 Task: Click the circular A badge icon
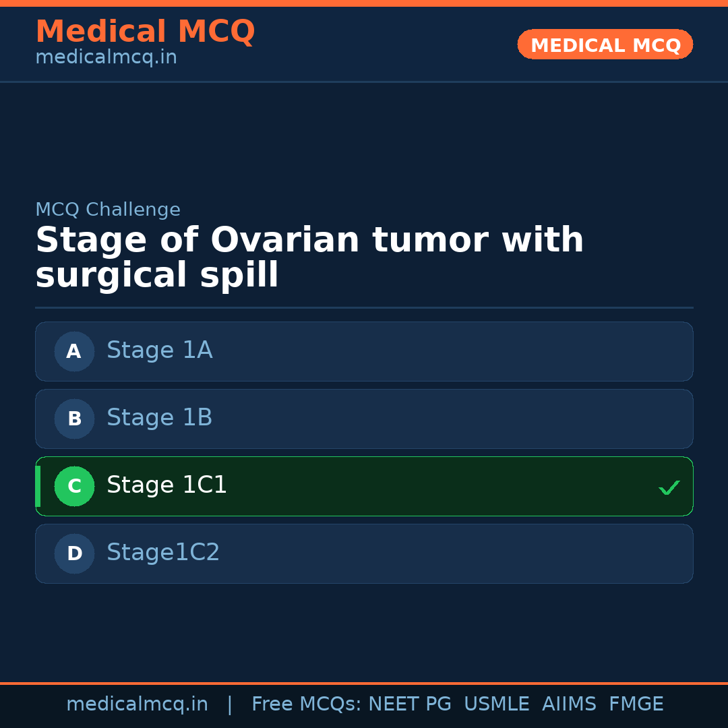click(x=74, y=351)
